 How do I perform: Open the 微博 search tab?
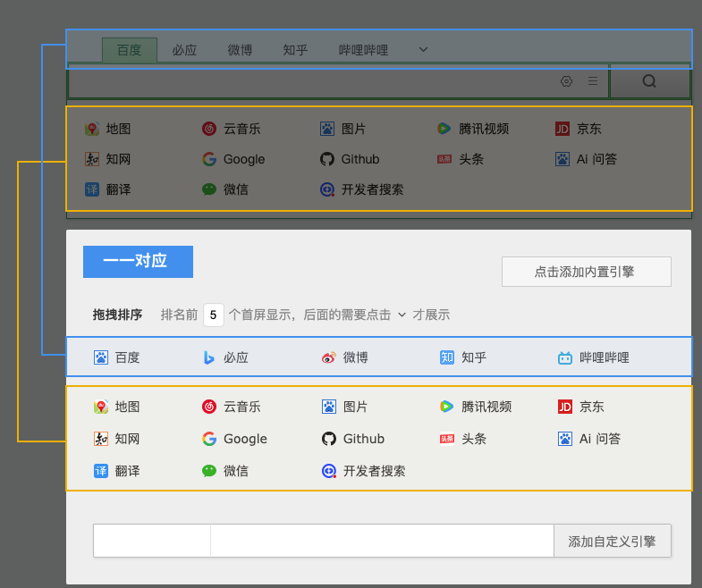click(240, 50)
